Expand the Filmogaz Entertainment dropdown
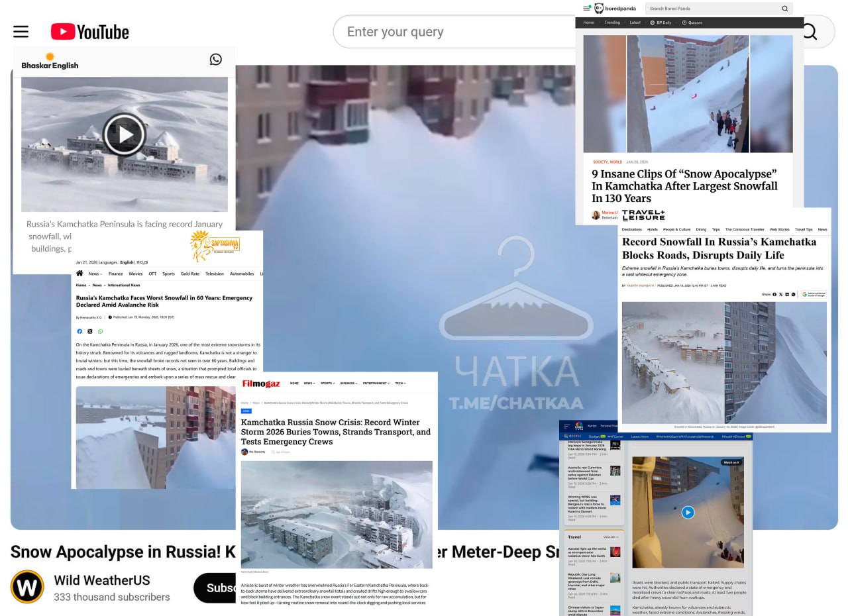Viewport: 848px width, 616px height. (x=375, y=384)
